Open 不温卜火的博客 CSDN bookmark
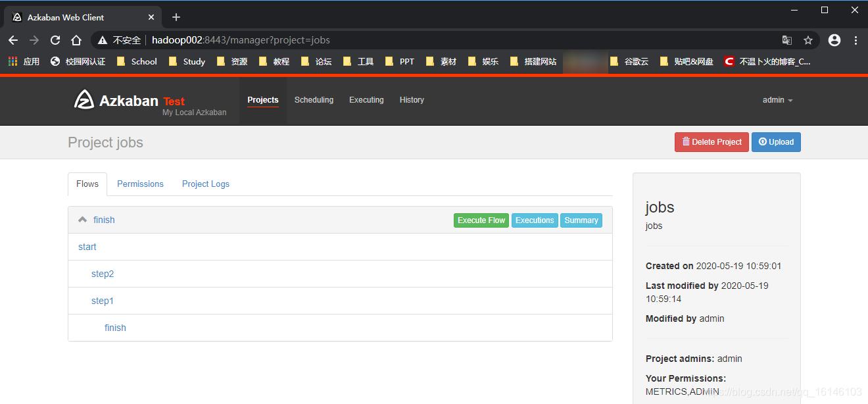This screenshot has height=404, width=868. pyautogui.click(x=767, y=61)
